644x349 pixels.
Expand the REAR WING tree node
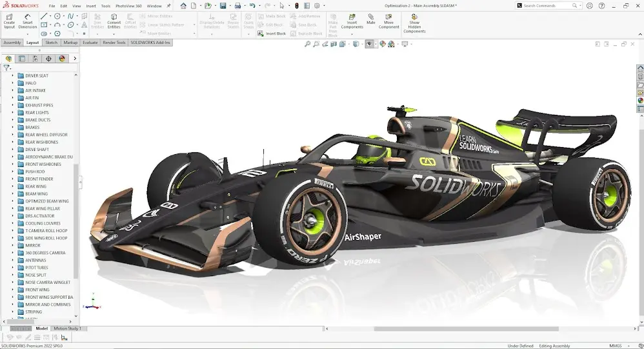12,186
